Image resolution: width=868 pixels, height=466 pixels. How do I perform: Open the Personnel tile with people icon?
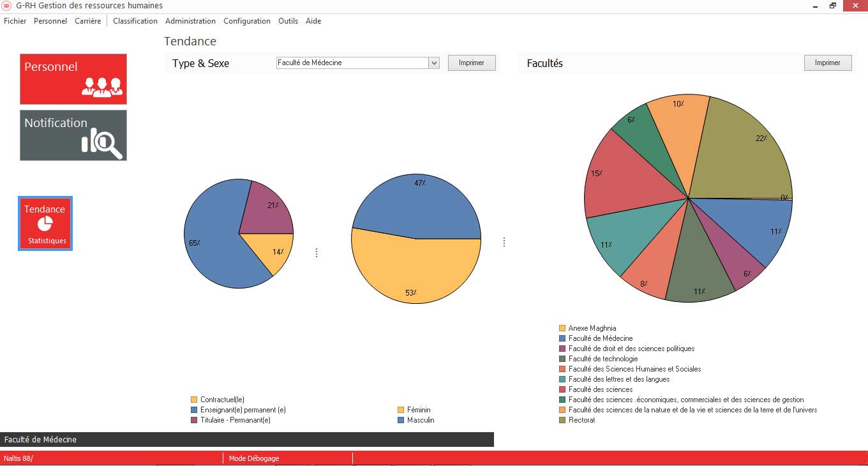[73, 79]
